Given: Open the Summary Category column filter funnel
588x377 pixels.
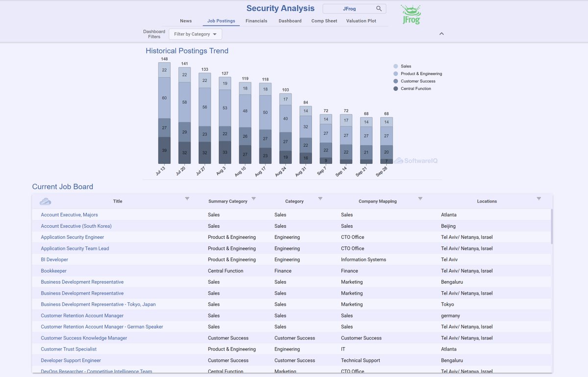Looking at the screenshot, I should pos(254,199).
